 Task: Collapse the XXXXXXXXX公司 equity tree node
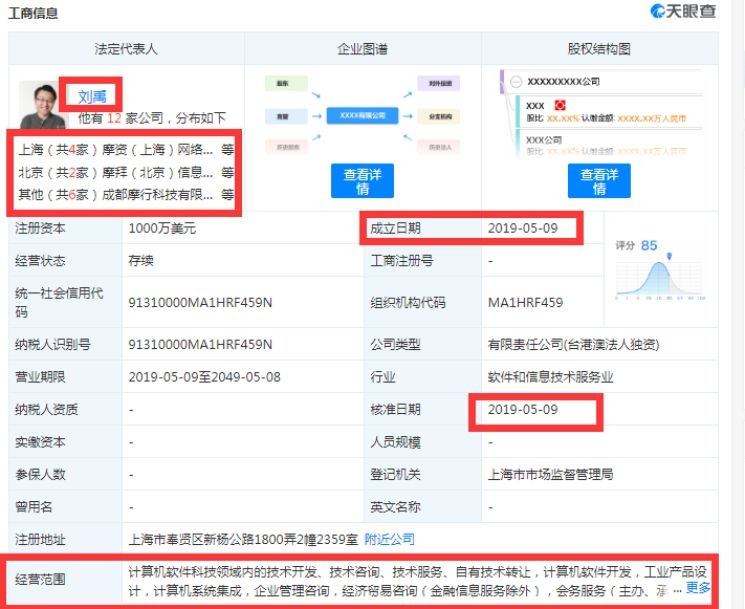coord(514,81)
